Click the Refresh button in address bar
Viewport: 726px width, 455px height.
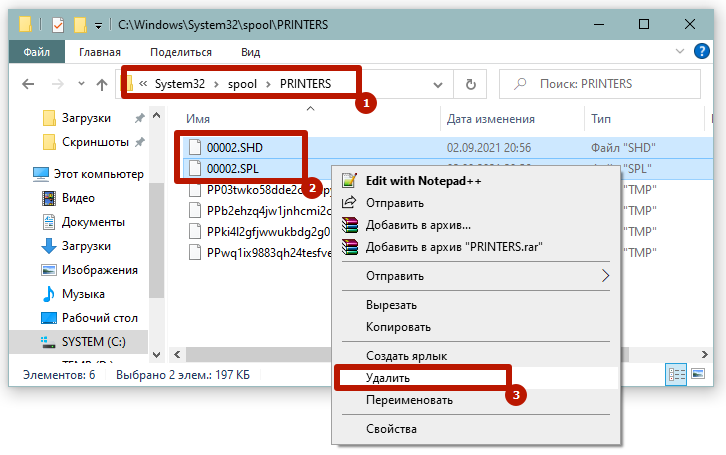[x=470, y=84]
